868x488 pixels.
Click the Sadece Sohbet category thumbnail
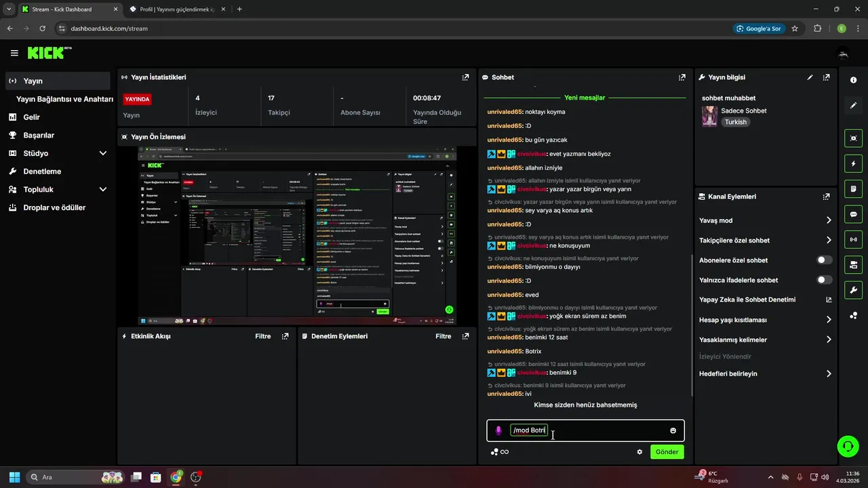[x=709, y=116]
